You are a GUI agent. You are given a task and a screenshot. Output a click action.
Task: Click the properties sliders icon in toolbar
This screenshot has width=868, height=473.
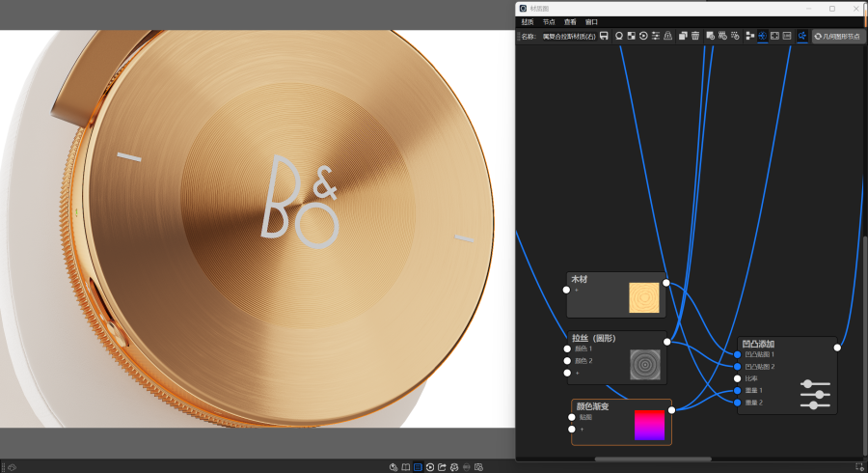(656, 36)
